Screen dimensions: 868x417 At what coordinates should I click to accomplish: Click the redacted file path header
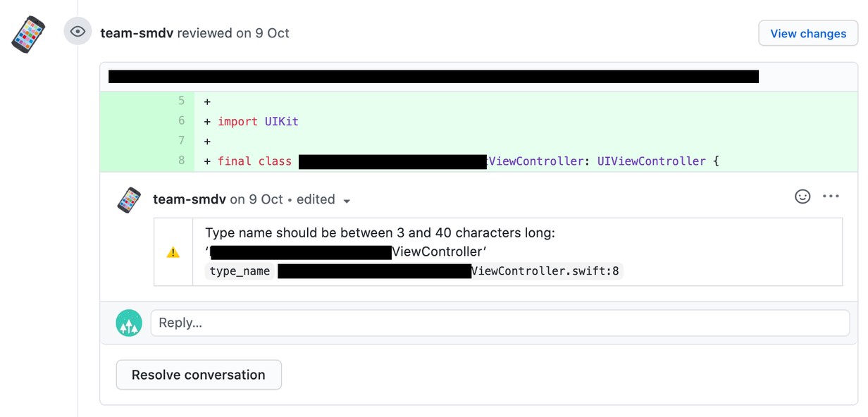433,76
